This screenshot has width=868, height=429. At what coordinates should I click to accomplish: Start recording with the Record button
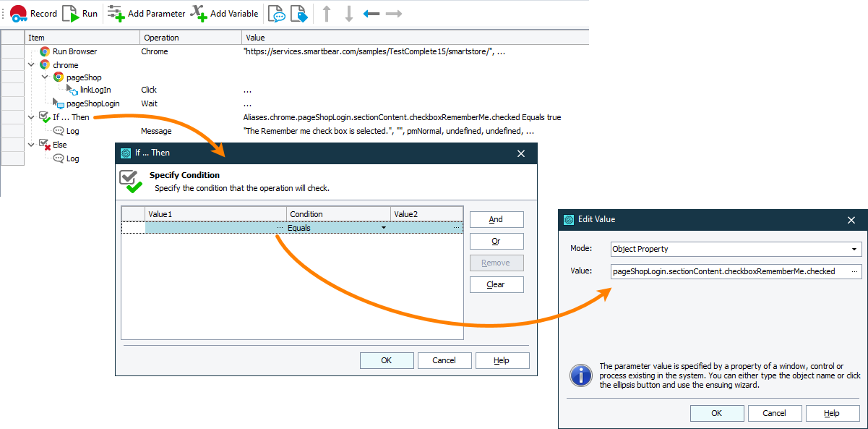tap(34, 13)
